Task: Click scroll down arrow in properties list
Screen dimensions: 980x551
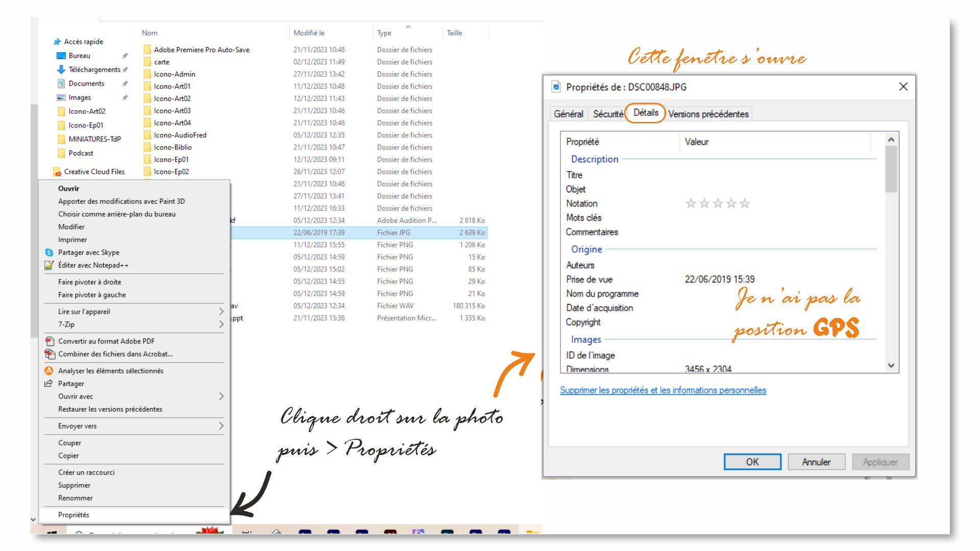Action: 891,366
